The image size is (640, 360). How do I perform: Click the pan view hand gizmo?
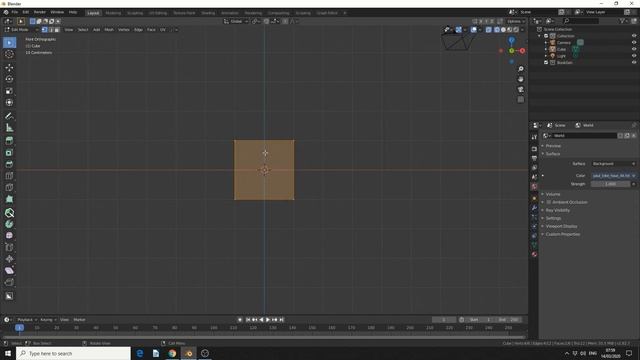tap(521, 79)
